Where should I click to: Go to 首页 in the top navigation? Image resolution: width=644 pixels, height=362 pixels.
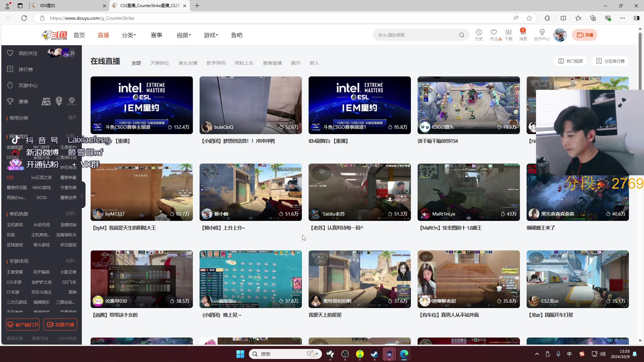[79, 35]
